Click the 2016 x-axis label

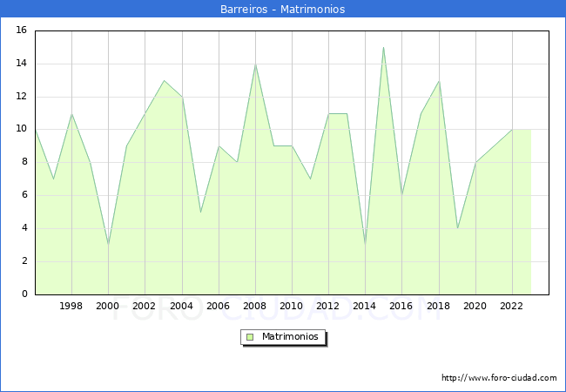(401, 306)
